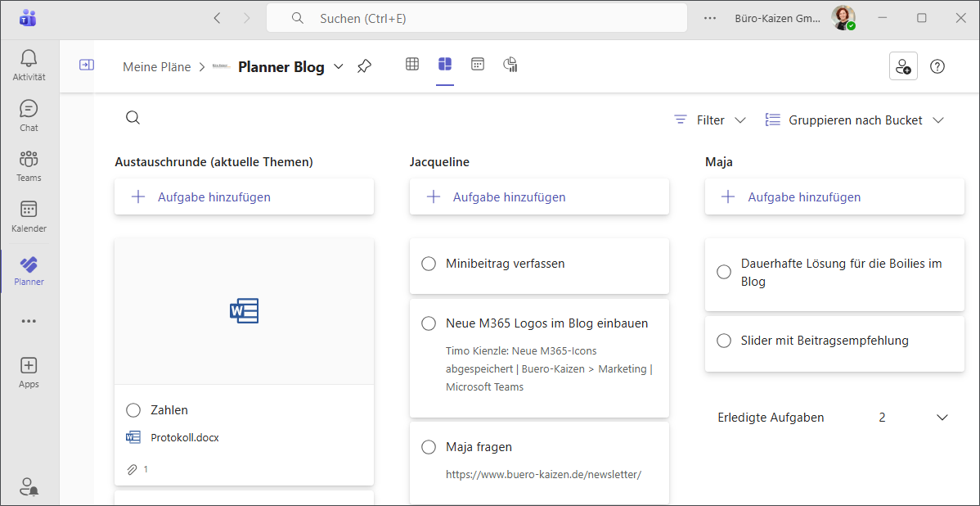Open the Apps store icon

[x=29, y=372]
